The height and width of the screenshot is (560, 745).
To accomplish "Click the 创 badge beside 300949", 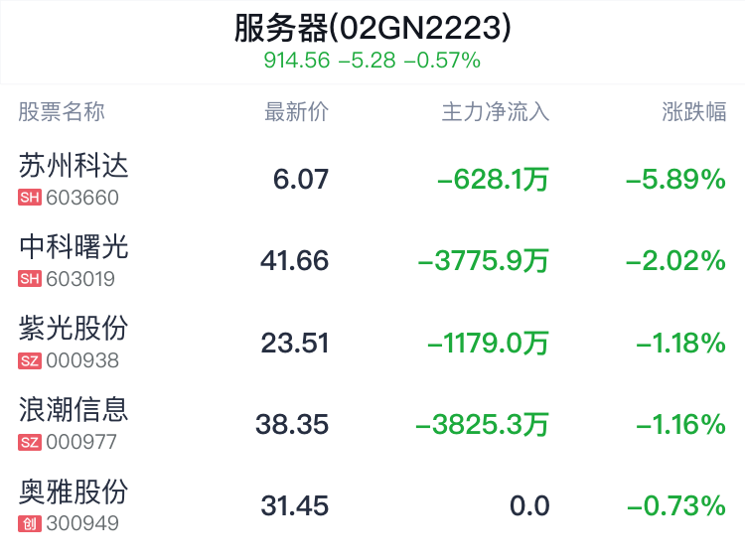I will 30,524.
